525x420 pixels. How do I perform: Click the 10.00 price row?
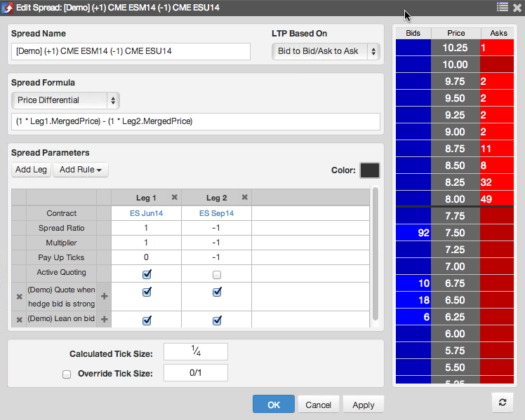455,65
